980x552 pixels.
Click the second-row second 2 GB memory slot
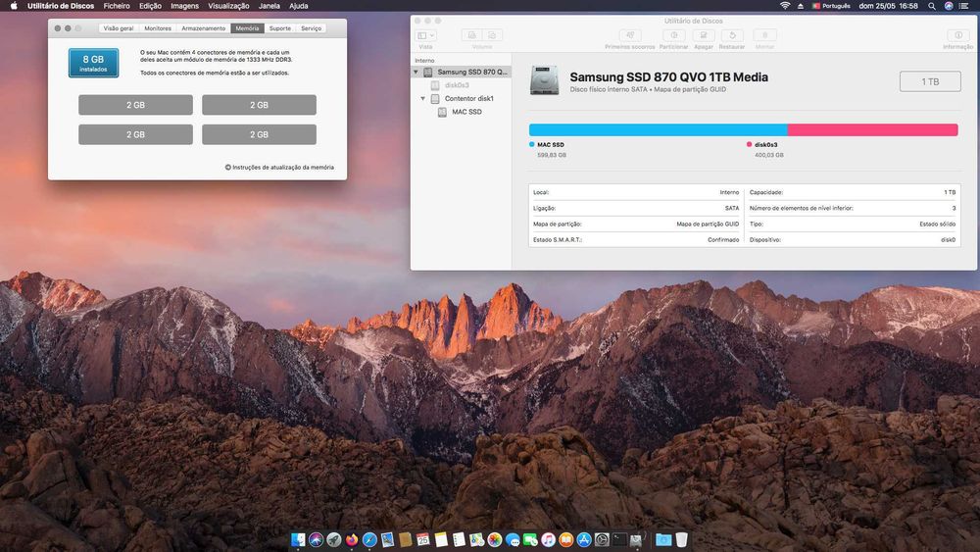click(x=259, y=134)
